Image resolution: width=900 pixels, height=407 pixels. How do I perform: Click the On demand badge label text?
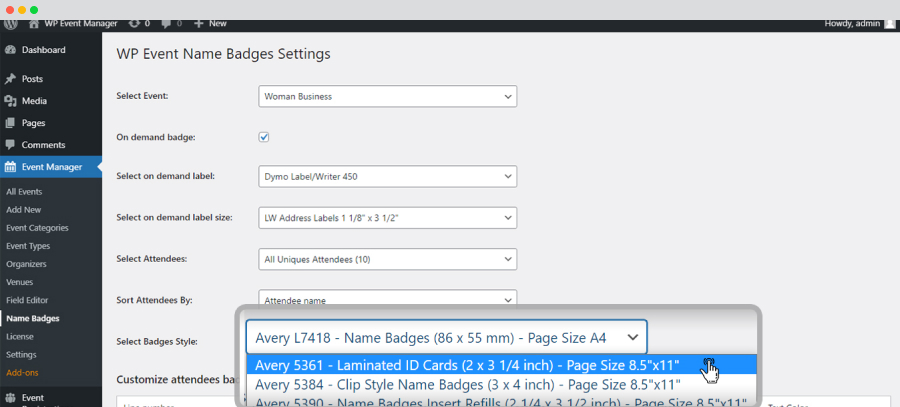[156, 138]
